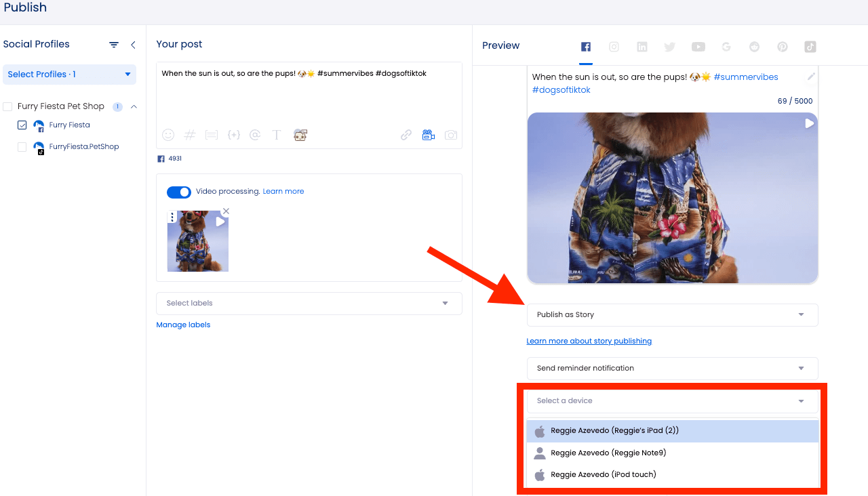The image size is (868, 496).
Task: Insert a hashtag using the hashtag icon
Action: [x=189, y=135]
